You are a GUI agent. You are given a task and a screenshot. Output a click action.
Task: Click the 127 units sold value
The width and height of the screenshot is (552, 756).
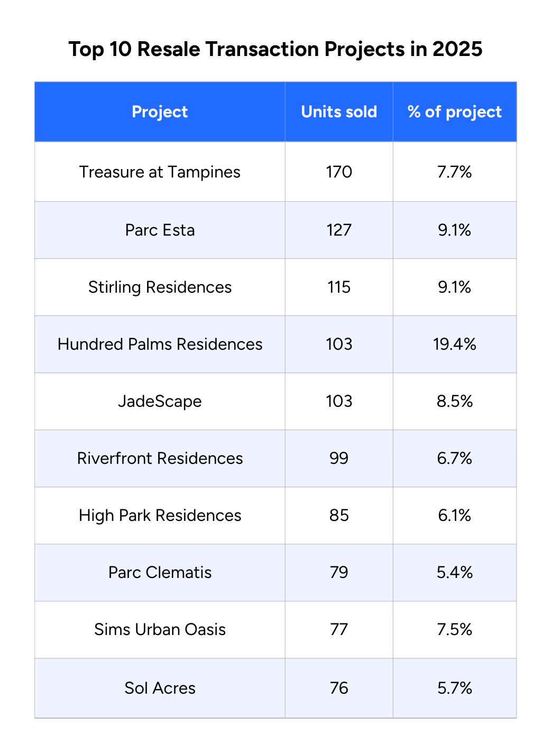click(339, 230)
